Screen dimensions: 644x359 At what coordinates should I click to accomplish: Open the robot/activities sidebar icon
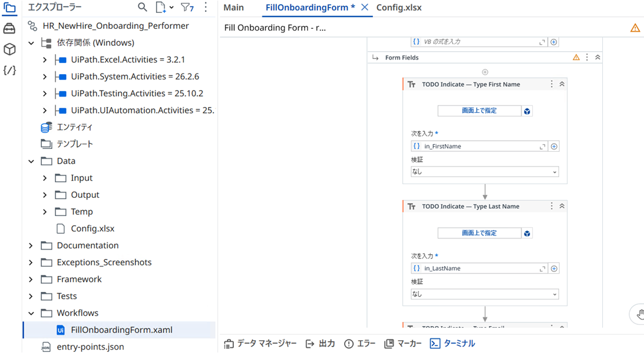click(x=9, y=28)
